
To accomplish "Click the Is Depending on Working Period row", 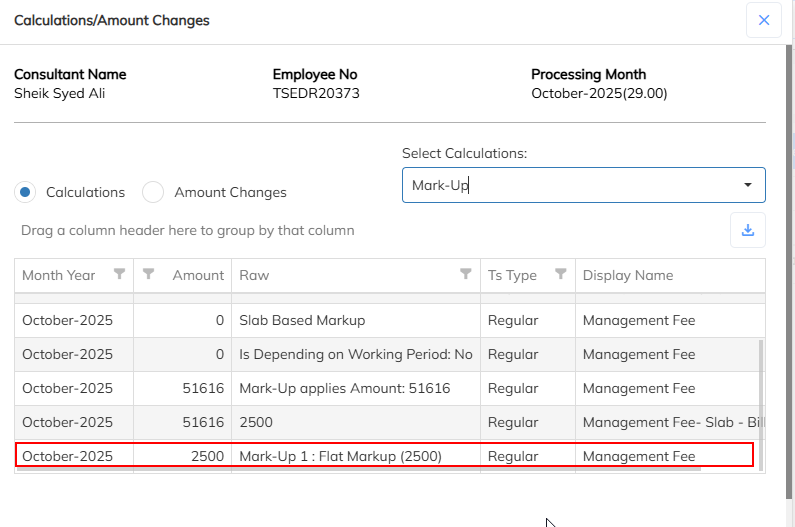I will 355,355.
